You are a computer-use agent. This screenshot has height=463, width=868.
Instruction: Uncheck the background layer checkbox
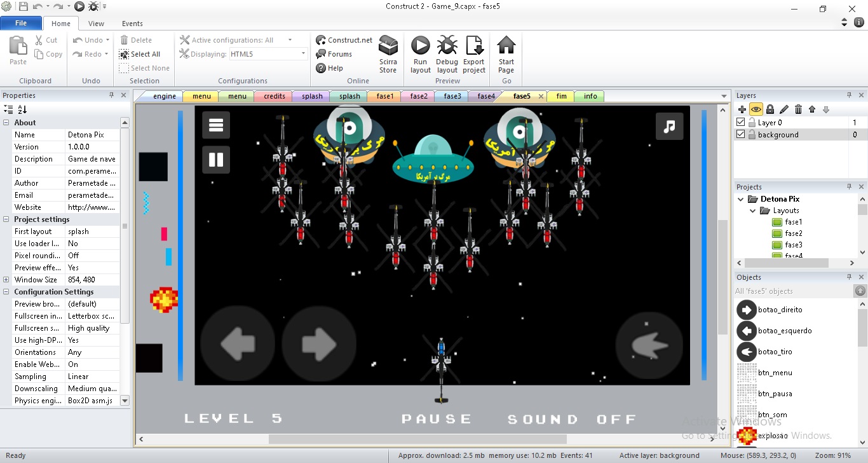point(740,134)
